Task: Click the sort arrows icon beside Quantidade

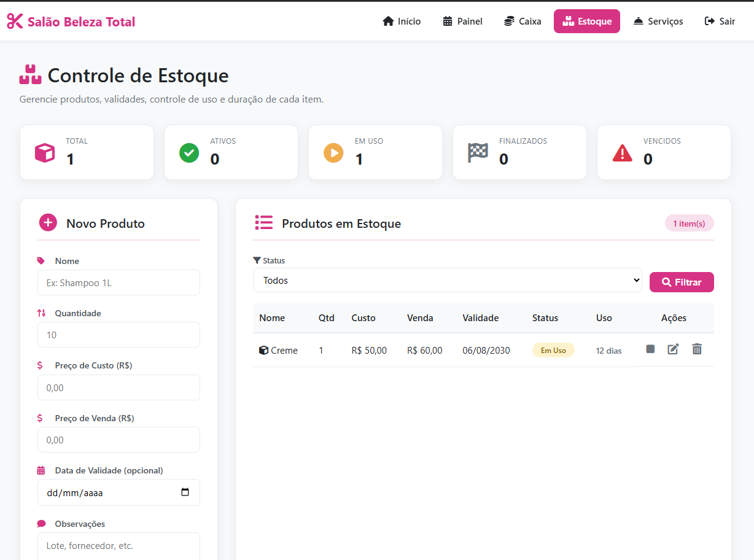Action: tap(41, 313)
